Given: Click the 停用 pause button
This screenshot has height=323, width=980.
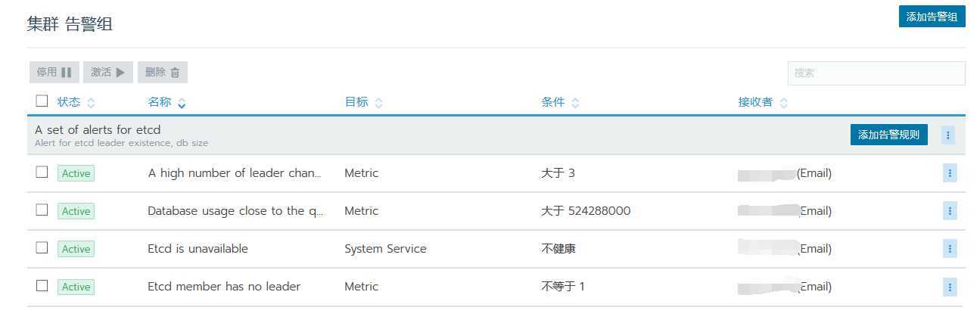Looking at the screenshot, I should click(x=54, y=73).
